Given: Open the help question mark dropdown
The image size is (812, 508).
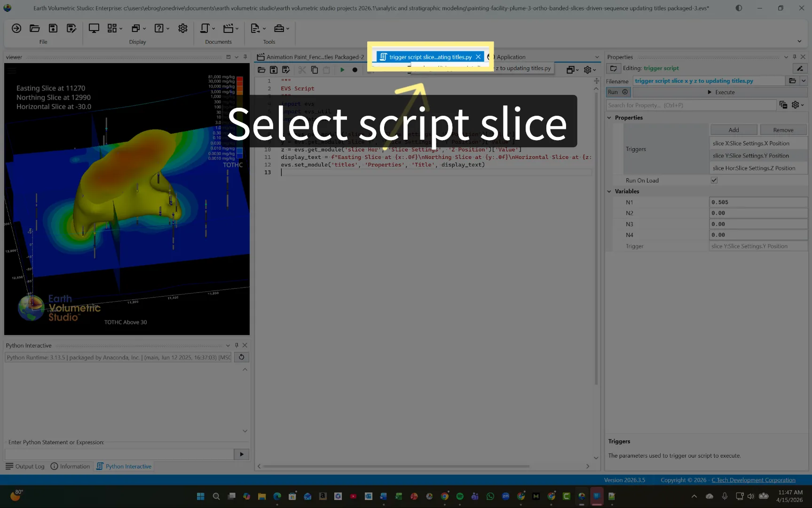Looking at the screenshot, I should tap(162, 28).
